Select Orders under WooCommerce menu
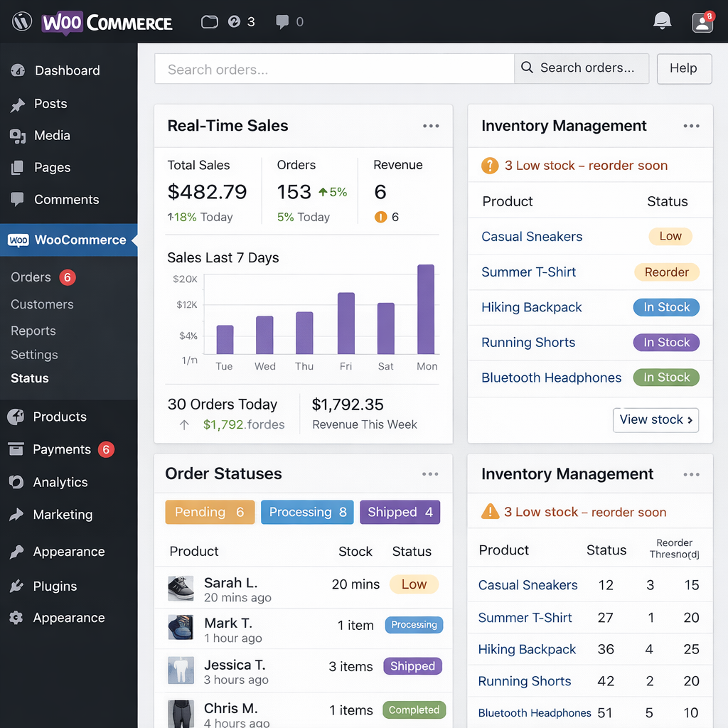The width and height of the screenshot is (728, 728). coord(31,277)
